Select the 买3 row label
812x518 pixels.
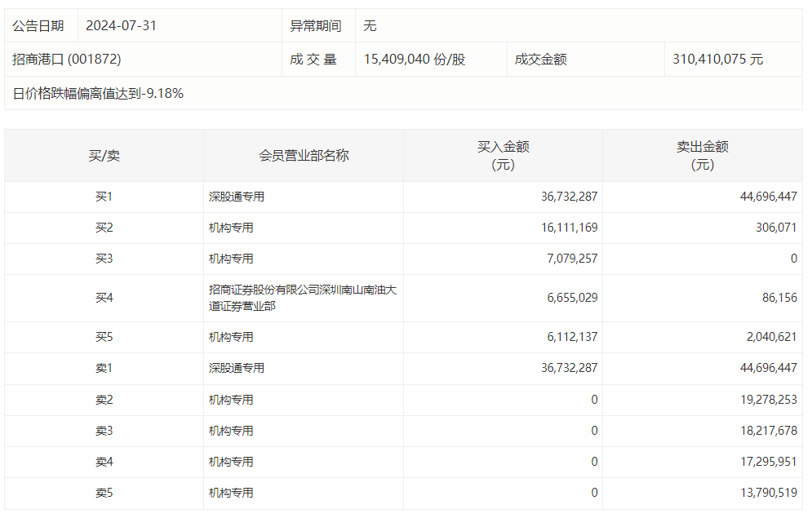tap(104, 259)
